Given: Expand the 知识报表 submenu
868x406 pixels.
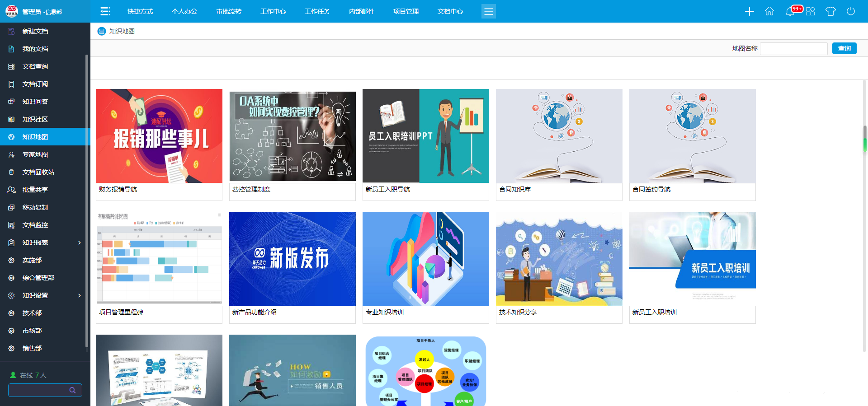Looking at the screenshot, I should pos(80,243).
